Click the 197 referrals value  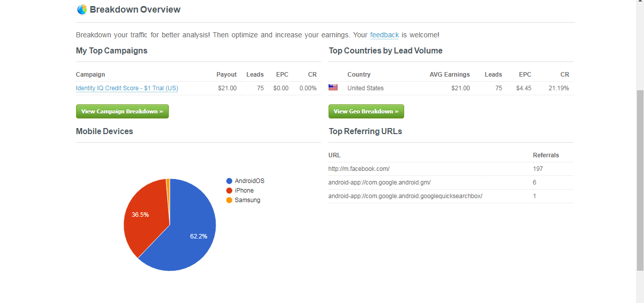click(x=538, y=169)
